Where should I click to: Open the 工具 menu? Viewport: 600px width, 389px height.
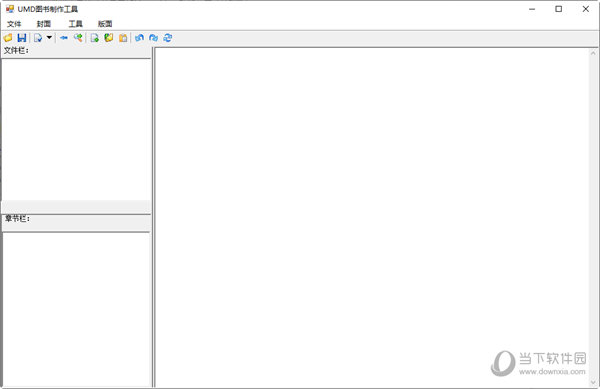[75, 24]
